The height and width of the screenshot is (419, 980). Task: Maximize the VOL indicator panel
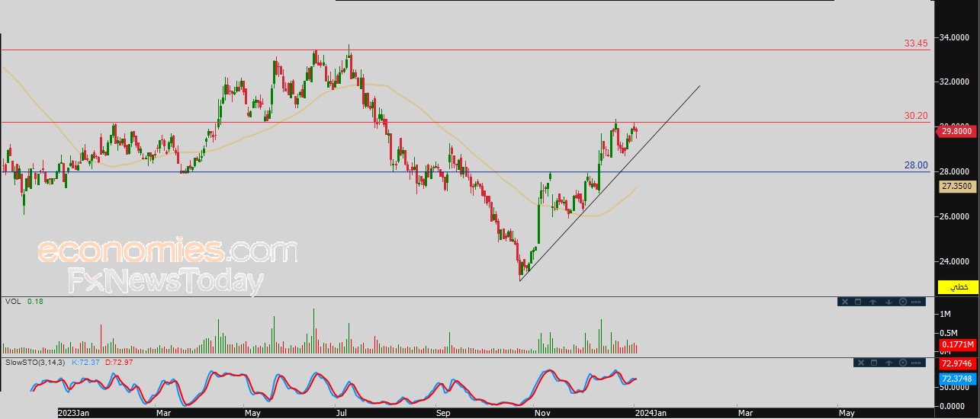[858, 302]
